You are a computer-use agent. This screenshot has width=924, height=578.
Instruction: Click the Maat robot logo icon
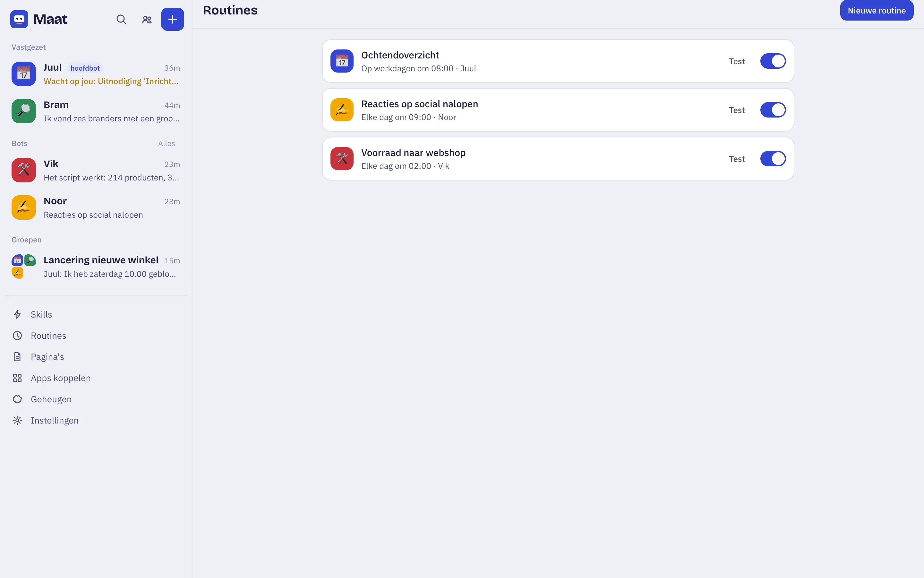[x=19, y=19]
